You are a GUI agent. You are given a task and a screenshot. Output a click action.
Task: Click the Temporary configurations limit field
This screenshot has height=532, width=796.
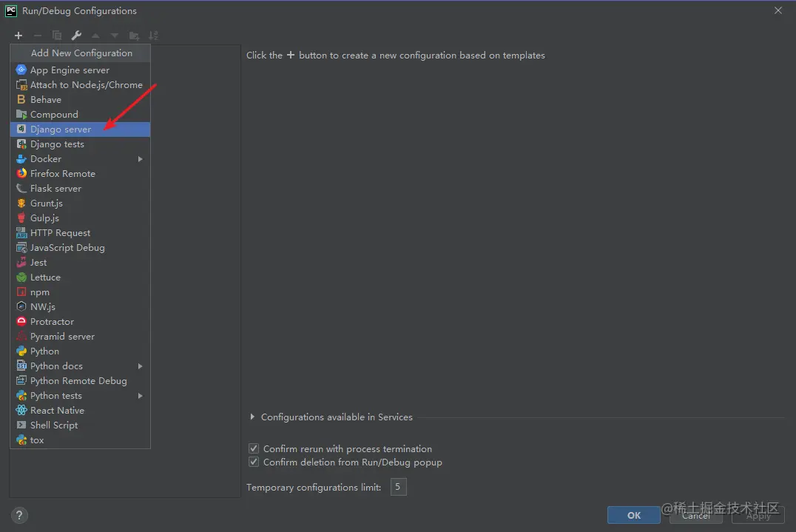point(399,487)
